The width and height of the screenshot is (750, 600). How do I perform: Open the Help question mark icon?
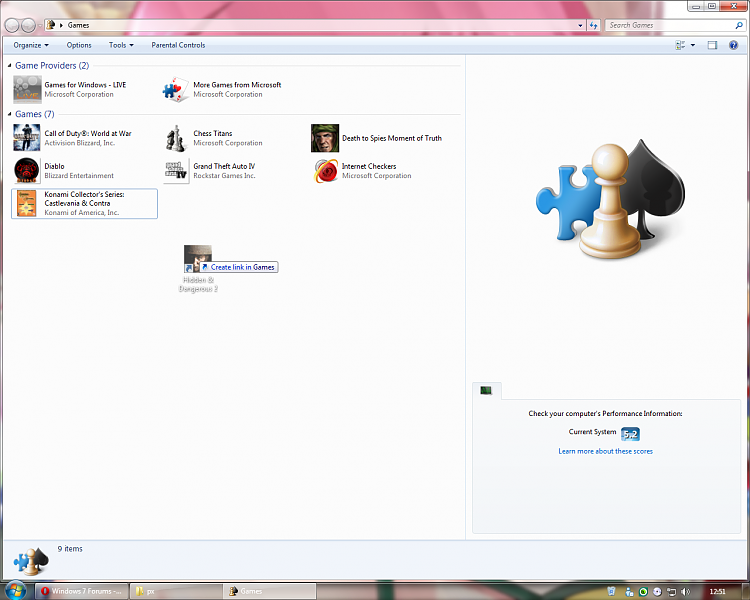pos(733,45)
